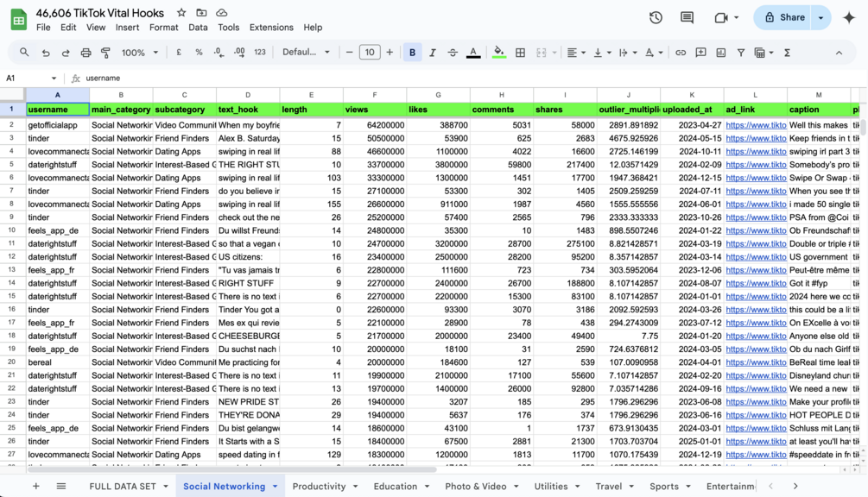Format as percent
Screen dimensions: 868x497
pos(199,53)
